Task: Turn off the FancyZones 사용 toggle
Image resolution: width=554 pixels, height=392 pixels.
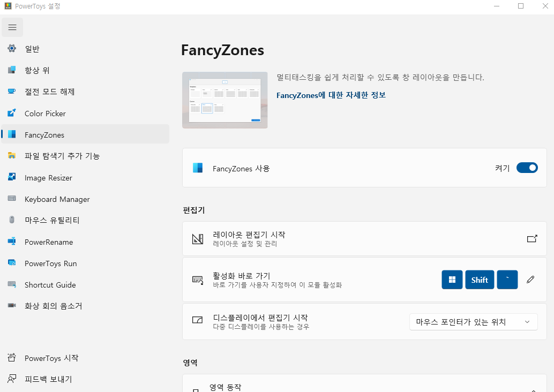Action: point(527,168)
